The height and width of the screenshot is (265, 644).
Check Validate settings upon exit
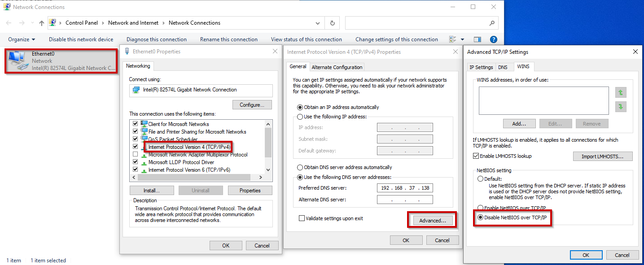(302, 218)
